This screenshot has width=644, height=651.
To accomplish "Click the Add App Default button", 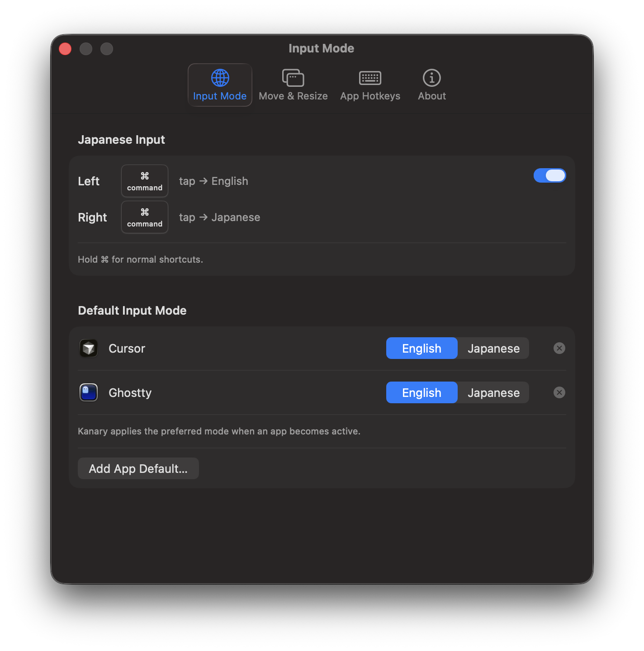I will (138, 468).
